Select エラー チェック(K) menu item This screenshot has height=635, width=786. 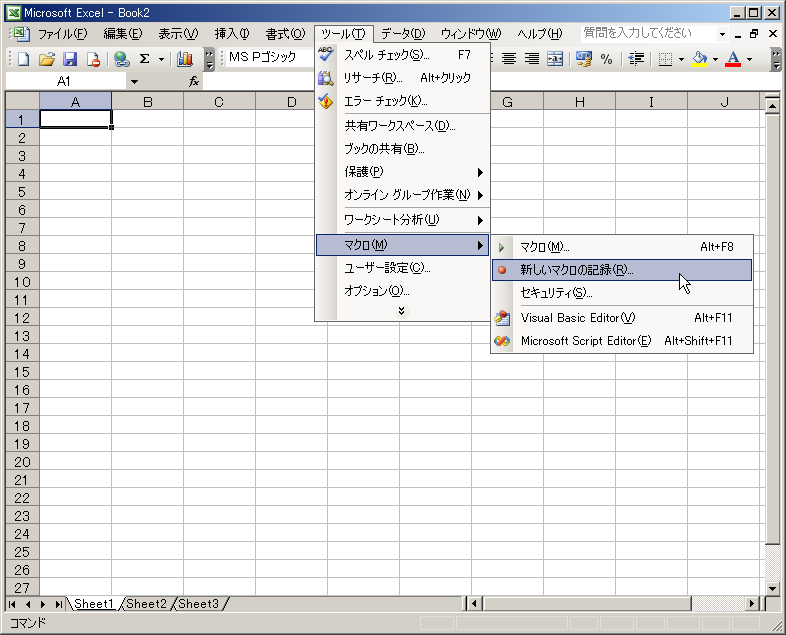pos(403,101)
